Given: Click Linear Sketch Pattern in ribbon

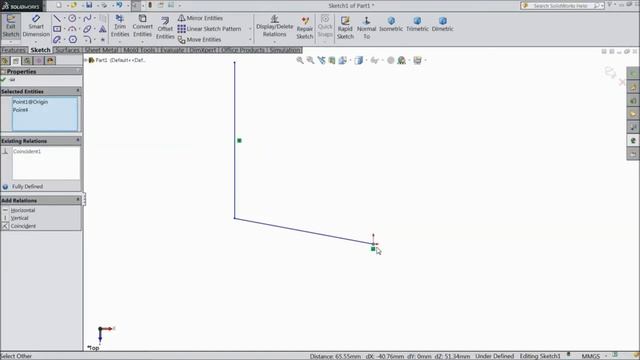Looking at the screenshot, I should [x=209, y=29].
